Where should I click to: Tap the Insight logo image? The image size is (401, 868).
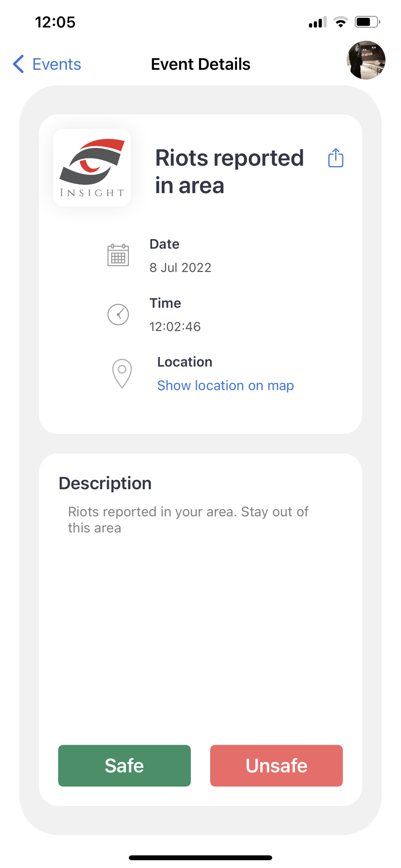(x=92, y=168)
